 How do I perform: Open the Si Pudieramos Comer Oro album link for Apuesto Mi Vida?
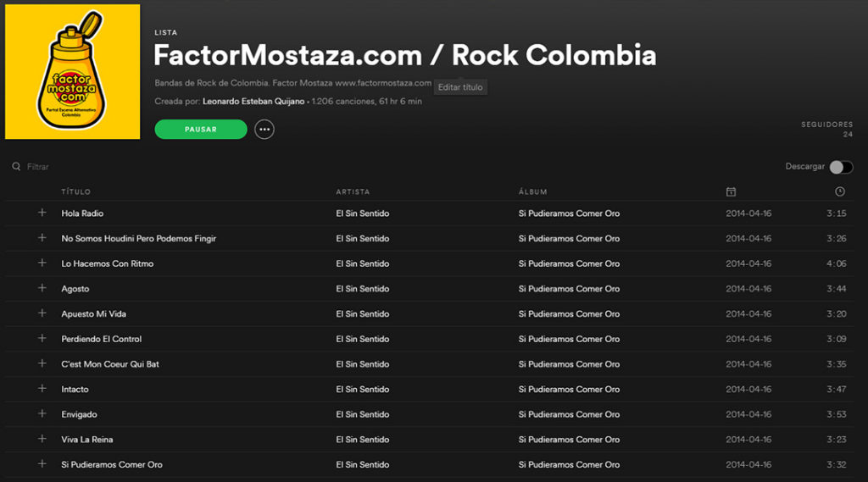[x=569, y=313]
